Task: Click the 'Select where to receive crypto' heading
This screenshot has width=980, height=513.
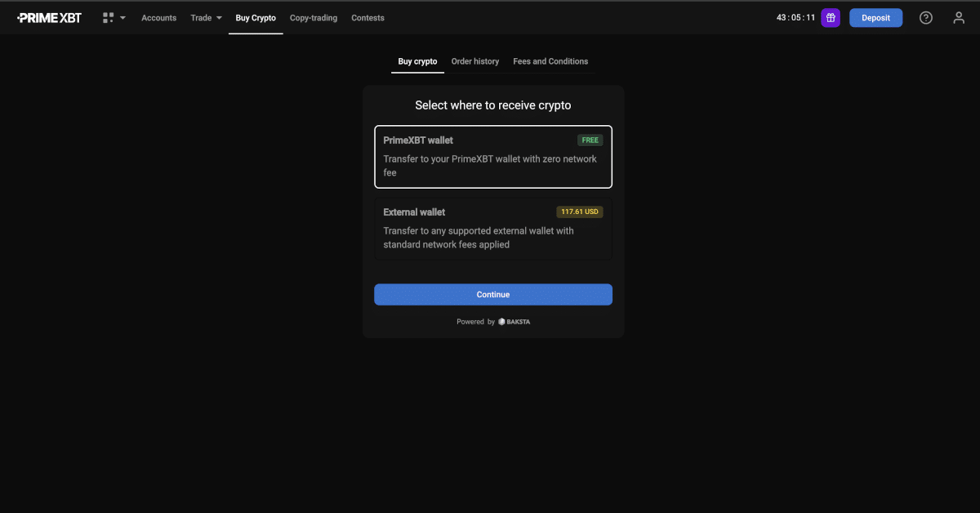Action: (x=493, y=105)
